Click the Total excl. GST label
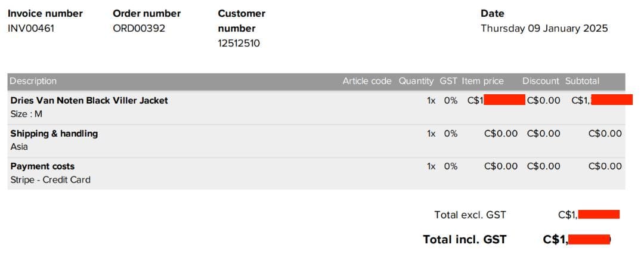The width and height of the screenshot is (644, 263). point(470,215)
